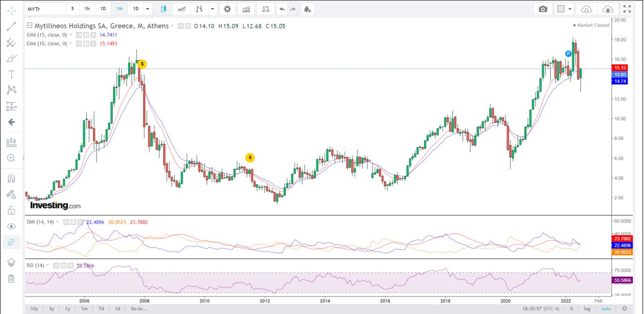Viewport: 644px width, 314px height.
Task: Click the create alert bell icon
Action: pyautogui.click(x=307, y=9)
